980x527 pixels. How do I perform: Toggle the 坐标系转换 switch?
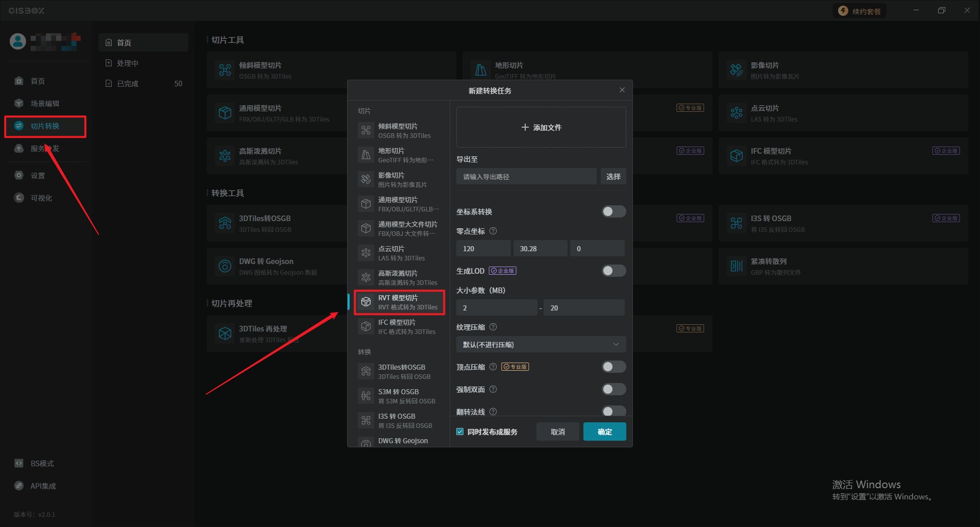point(613,211)
